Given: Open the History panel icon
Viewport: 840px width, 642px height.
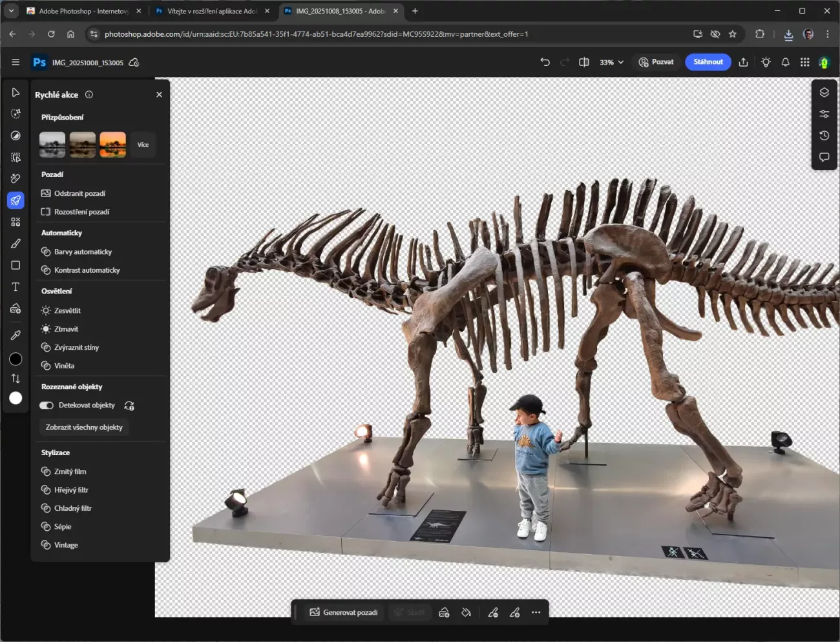Looking at the screenshot, I should pyautogui.click(x=824, y=136).
